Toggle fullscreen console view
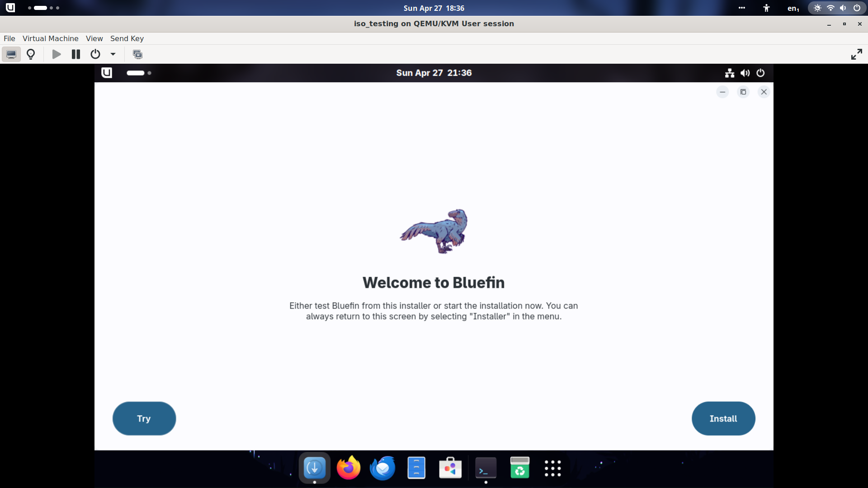 pyautogui.click(x=856, y=54)
